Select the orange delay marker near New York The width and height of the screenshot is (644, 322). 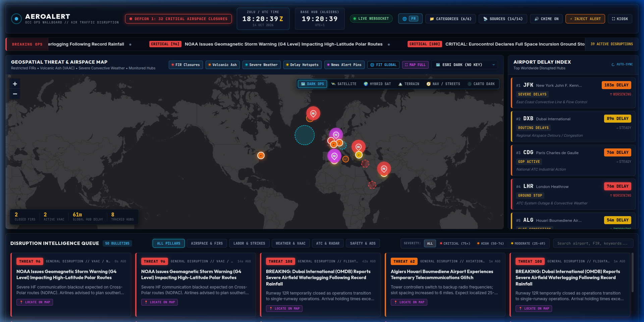(x=261, y=155)
